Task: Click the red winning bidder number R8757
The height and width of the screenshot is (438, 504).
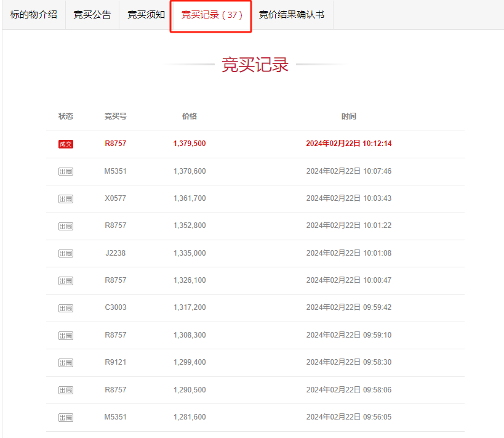Action: (x=115, y=144)
